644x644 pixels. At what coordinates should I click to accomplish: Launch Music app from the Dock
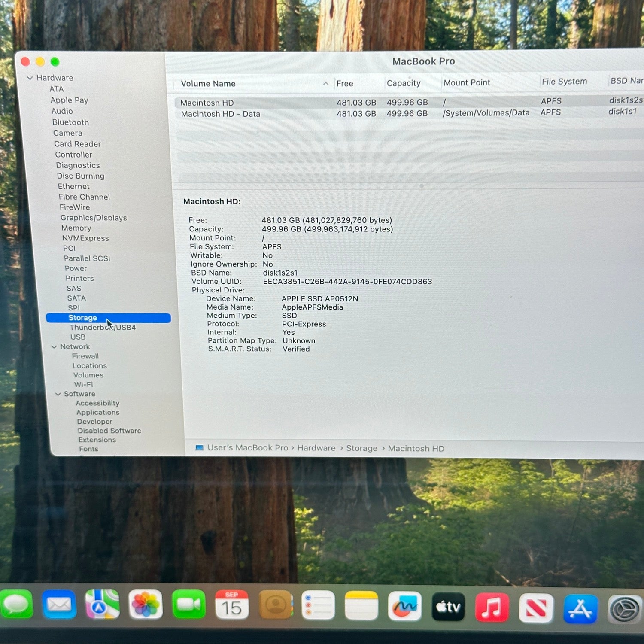(x=492, y=608)
